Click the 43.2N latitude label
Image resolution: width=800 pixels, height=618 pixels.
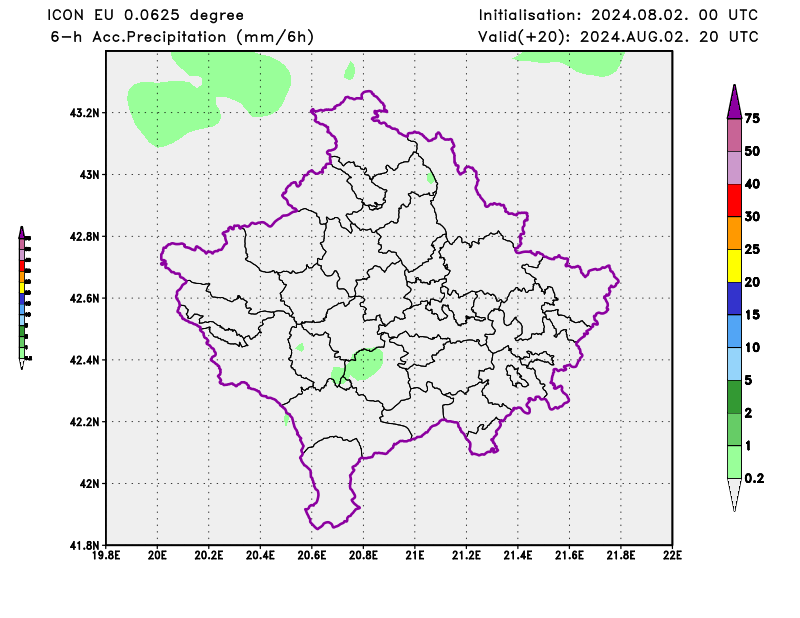(x=85, y=112)
